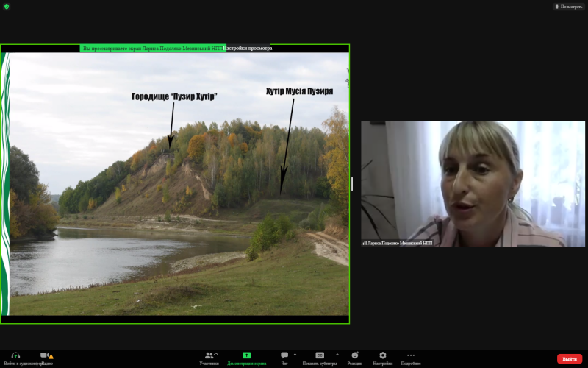Click the signal icon beside the speaker's name

point(363,242)
